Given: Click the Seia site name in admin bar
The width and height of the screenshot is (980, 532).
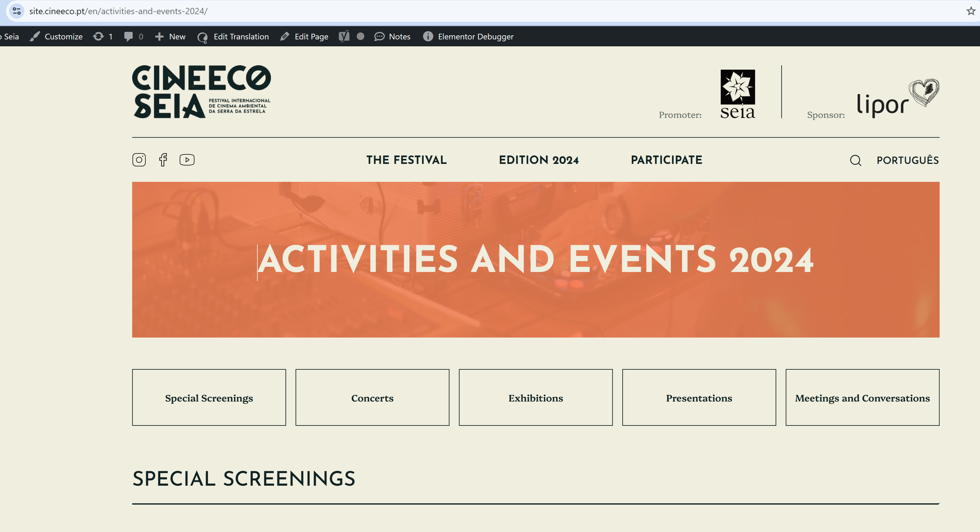Looking at the screenshot, I should click(x=10, y=37).
